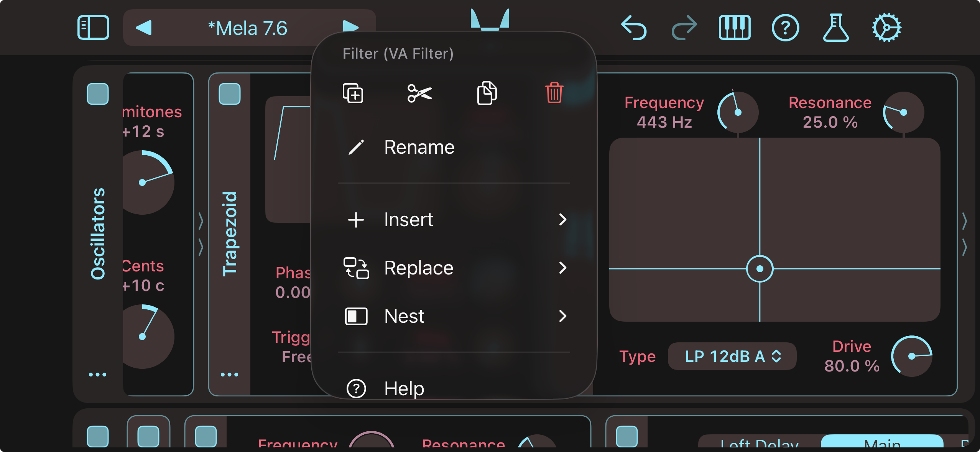The width and height of the screenshot is (980, 452).
Task: Open more options for Oscillators via ellipsis
Action: [98, 374]
